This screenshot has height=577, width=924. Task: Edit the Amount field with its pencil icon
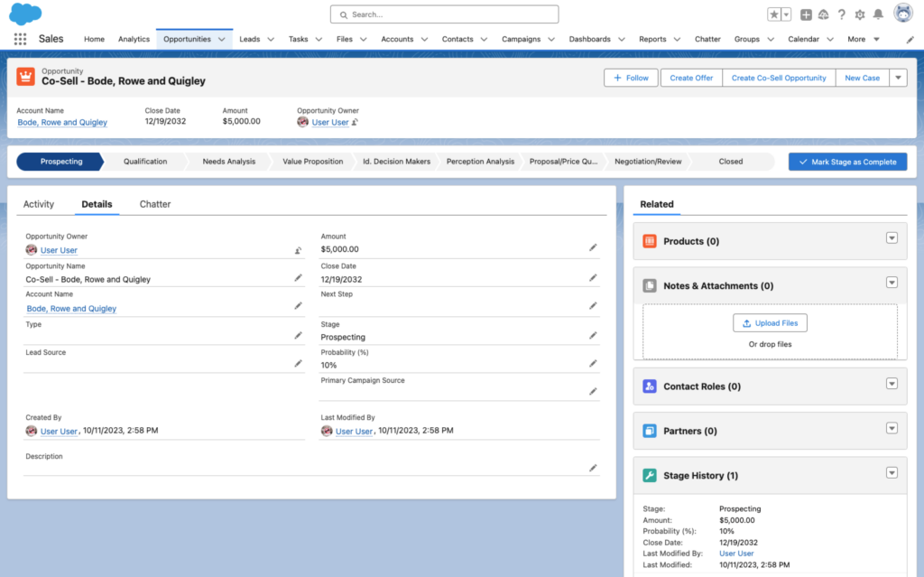(593, 247)
